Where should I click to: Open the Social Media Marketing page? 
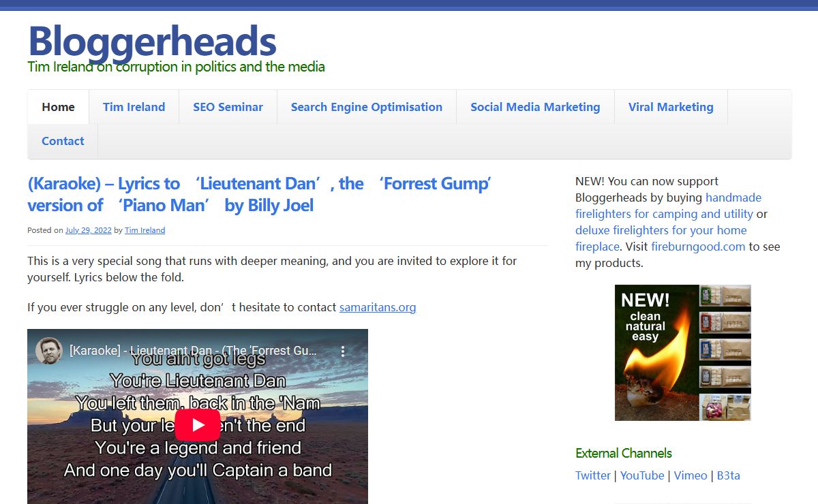[x=535, y=107]
